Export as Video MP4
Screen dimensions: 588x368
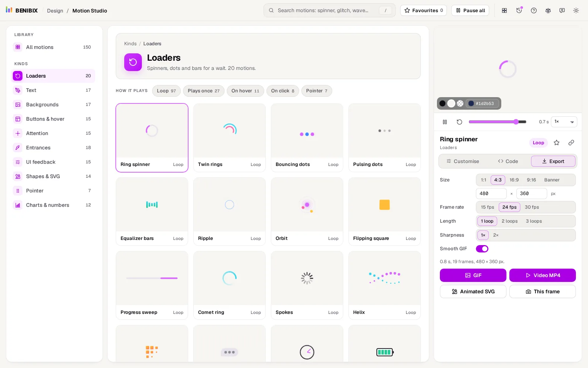[542, 275]
